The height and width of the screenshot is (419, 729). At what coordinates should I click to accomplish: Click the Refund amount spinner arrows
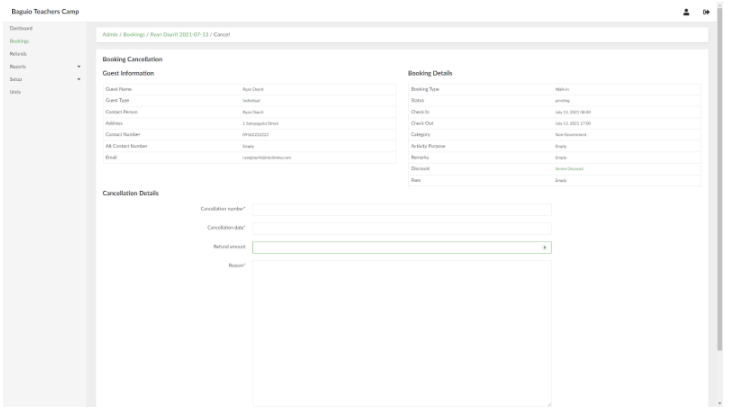[545, 247]
